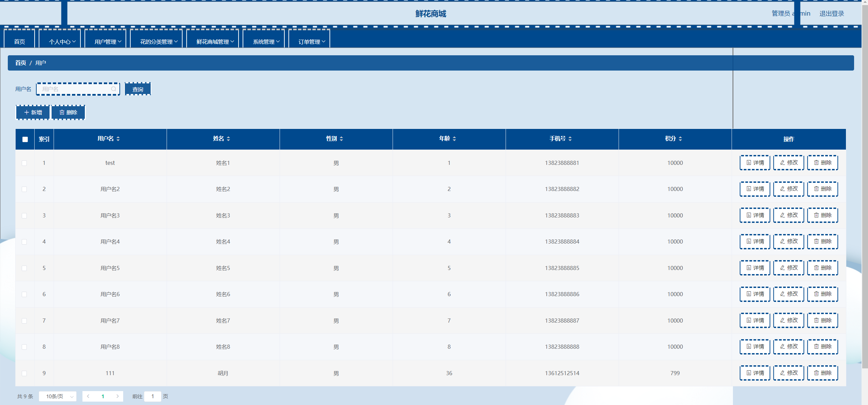Viewport: 868px width, 405px height.
Task: Click the 退出登录 logout link
Action: point(831,14)
